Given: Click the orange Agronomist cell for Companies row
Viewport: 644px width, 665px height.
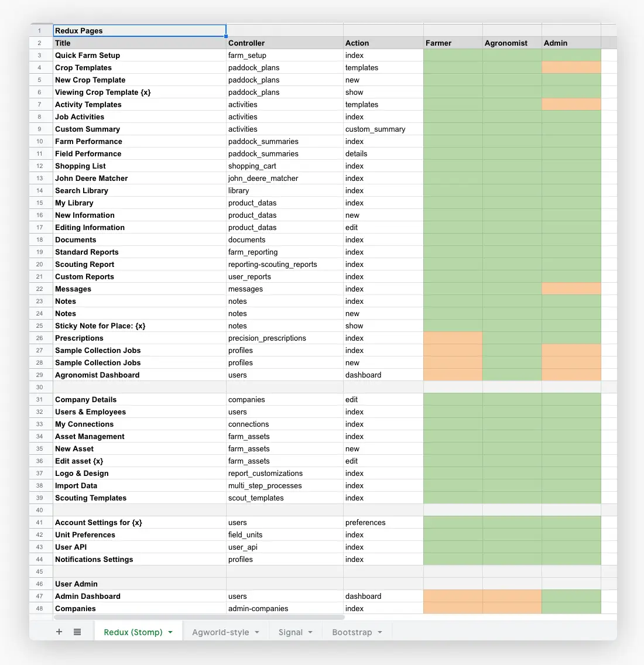Looking at the screenshot, I should pyautogui.click(x=512, y=608).
